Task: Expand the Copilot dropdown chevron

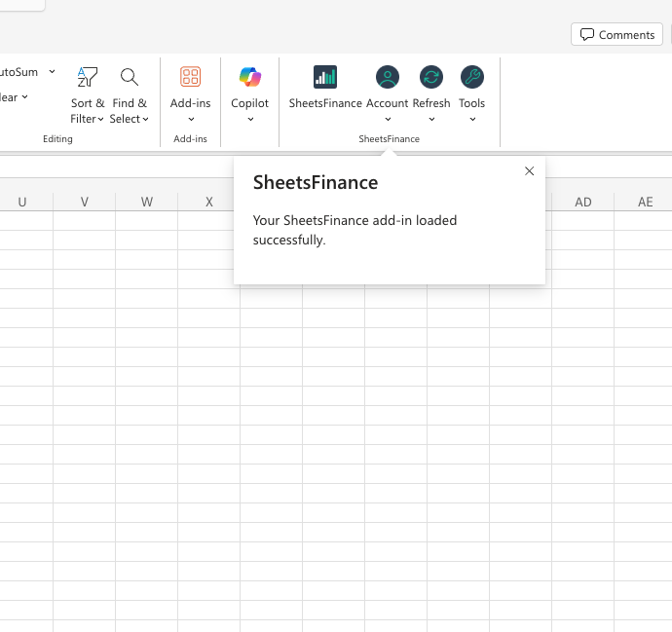Action: [x=250, y=119]
